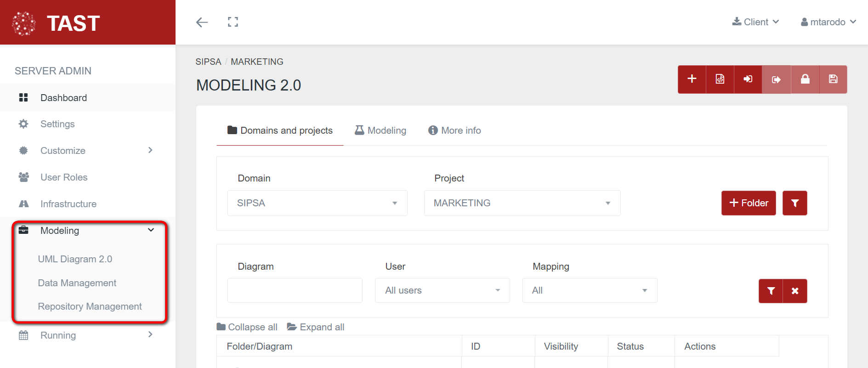Image resolution: width=868 pixels, height=368 pixels.
Task: Click the back arrow in the header
Action: [x=202, y=22]
